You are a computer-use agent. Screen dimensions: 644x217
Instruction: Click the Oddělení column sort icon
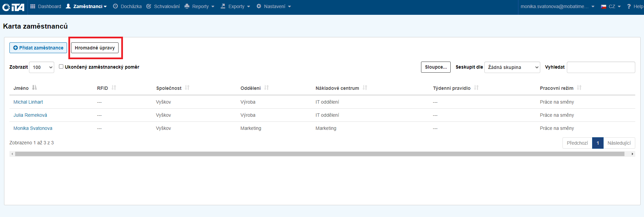coord(266,88)
